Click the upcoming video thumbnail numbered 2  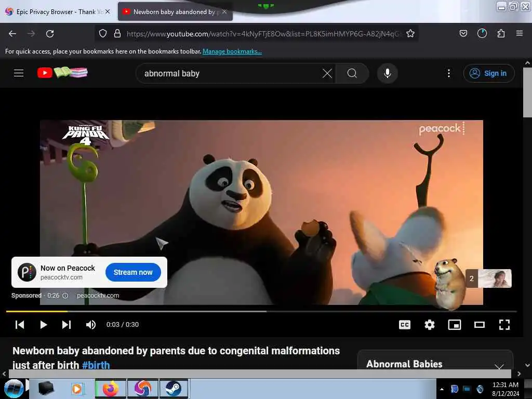tap(488, 278)
